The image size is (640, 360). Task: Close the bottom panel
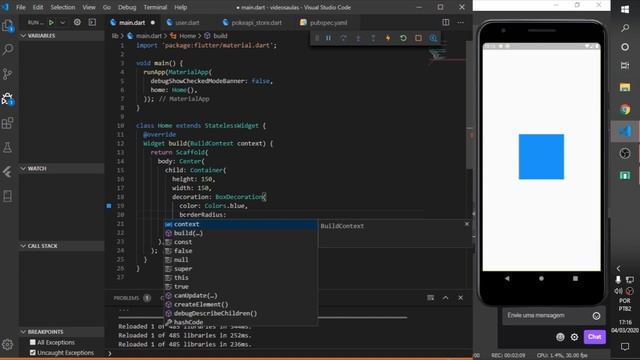point(460,298)
